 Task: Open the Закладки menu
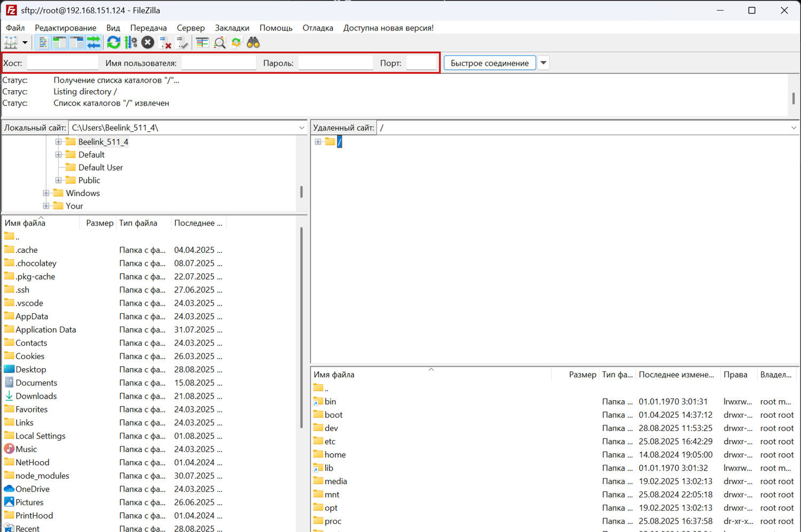(x=232, y=28)
